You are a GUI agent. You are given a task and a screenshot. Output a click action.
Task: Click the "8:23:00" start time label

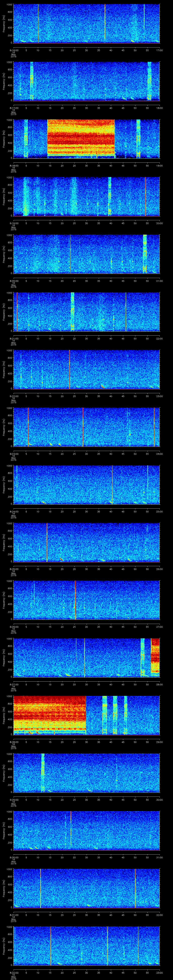[14, 454]
